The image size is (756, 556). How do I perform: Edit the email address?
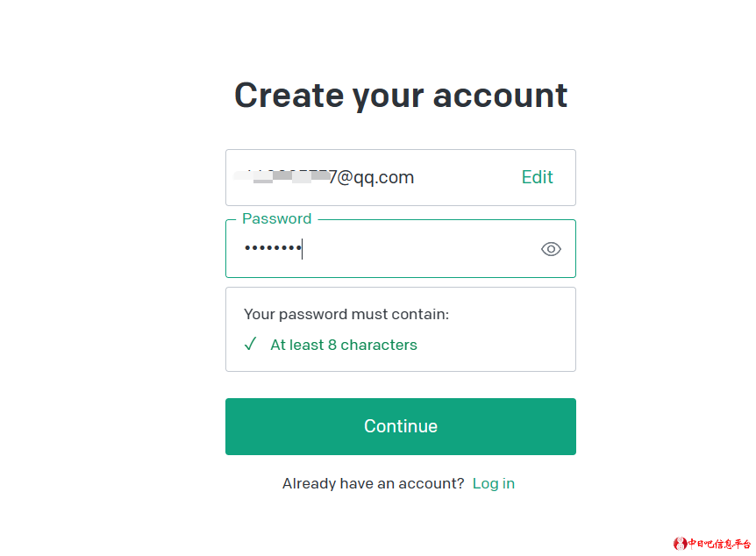point(537,177)
